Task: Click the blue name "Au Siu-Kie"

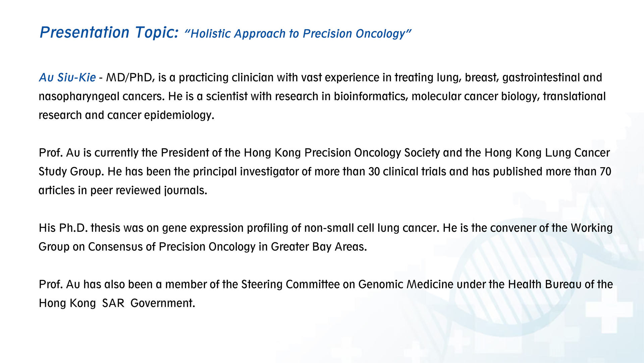Action: pyautogui.click(x=67, y=78)
